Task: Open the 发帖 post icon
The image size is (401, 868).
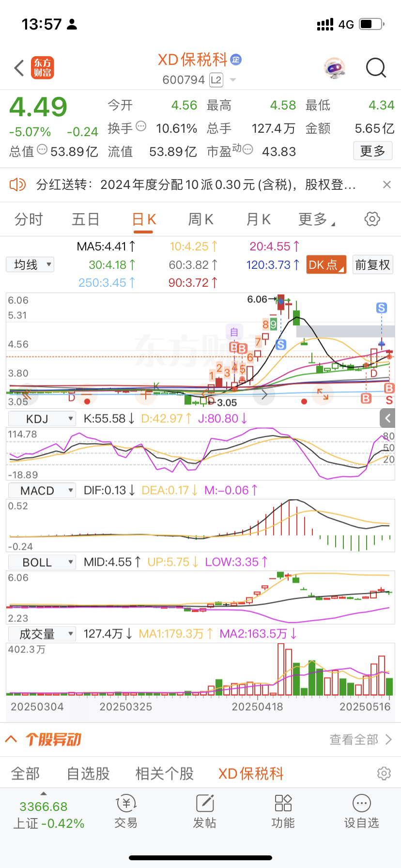Action: click(x=204, y=812)
